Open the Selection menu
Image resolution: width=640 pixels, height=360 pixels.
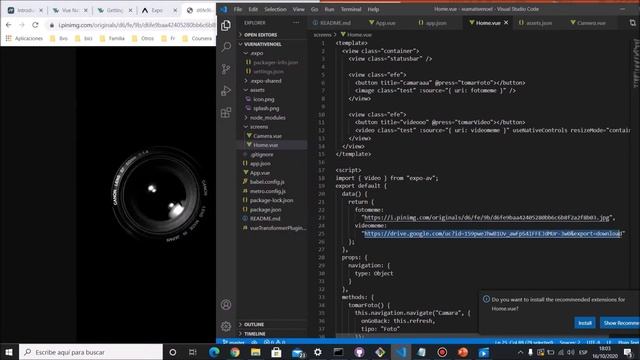275,9
